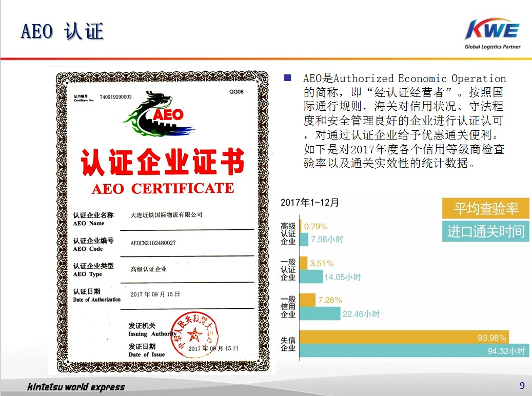Click the Date of Authorization label
The height and width of the screenshot is (396, 532).
point(96,300)
